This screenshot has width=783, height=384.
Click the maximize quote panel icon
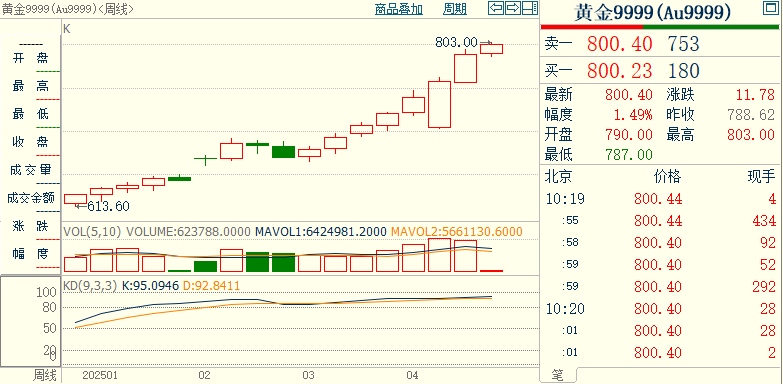click(x=770, y=7)
